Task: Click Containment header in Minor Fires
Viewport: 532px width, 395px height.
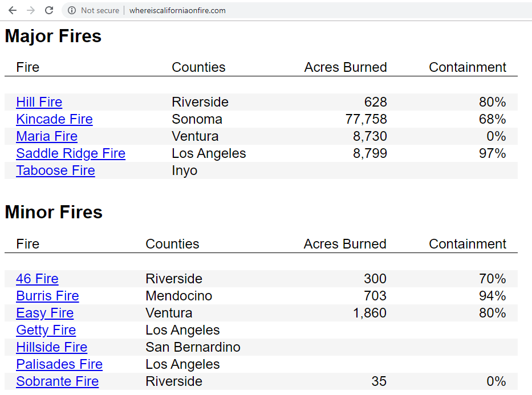Action: tap(468, 244)
